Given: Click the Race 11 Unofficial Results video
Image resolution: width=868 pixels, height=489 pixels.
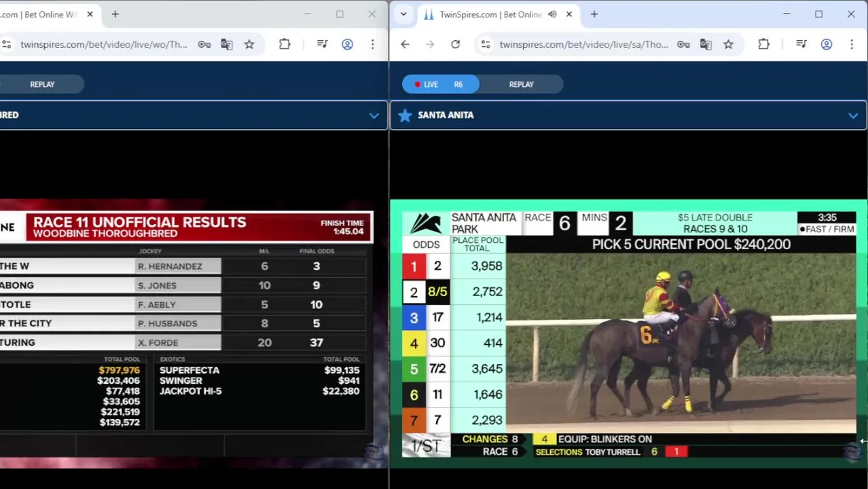Looking at the screenshot, I should point(186,333).
